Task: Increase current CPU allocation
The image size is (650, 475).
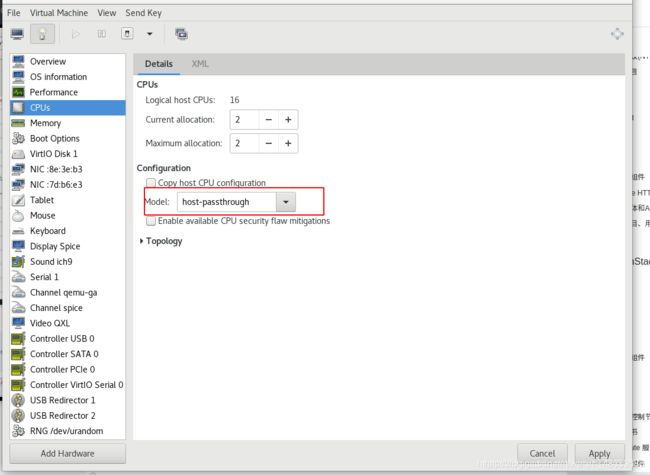Action: pos(288,120)
